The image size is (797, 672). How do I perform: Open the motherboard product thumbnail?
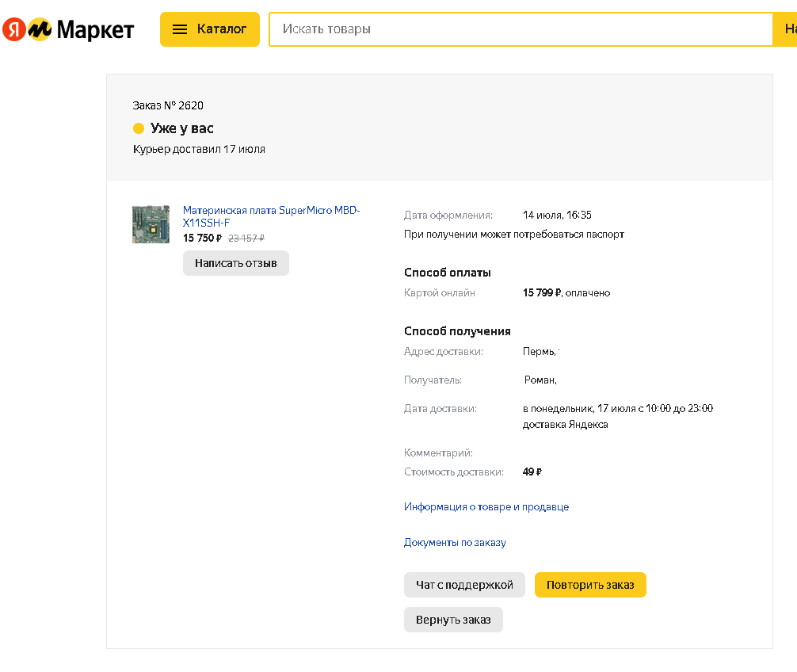click(151, 224)
